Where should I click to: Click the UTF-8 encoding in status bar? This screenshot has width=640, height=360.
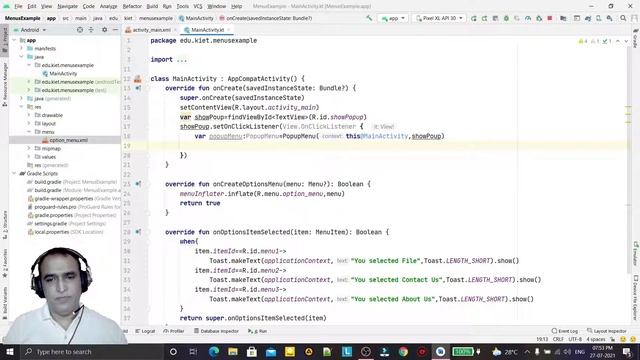[575, 339]
